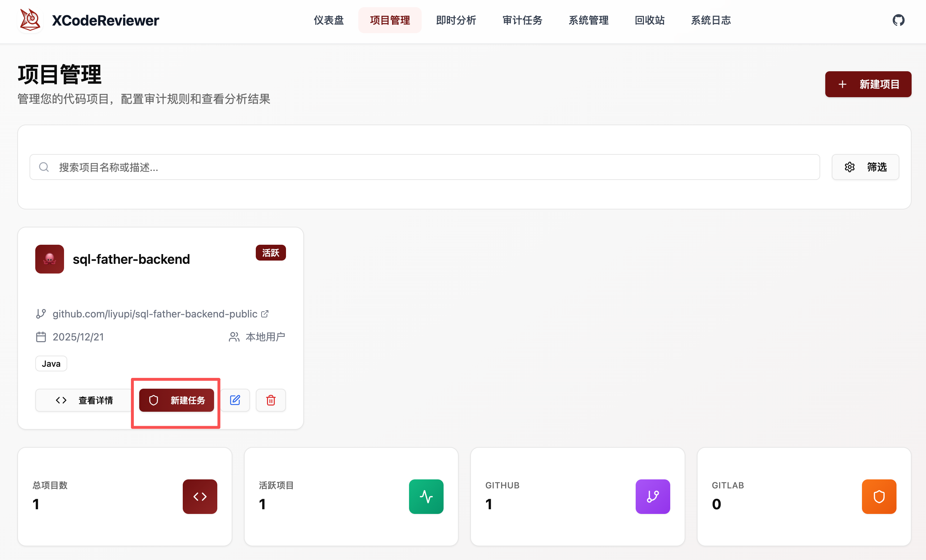
Task: Click the magnifier icon in the search bar
Action: pyautogui.click(x=44, y=167)
